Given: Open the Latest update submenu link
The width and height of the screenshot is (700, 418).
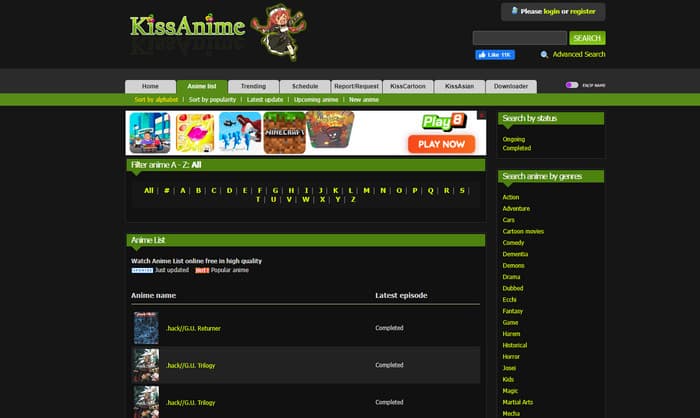Looking at the screenshot, I should (x=265, y=100).
